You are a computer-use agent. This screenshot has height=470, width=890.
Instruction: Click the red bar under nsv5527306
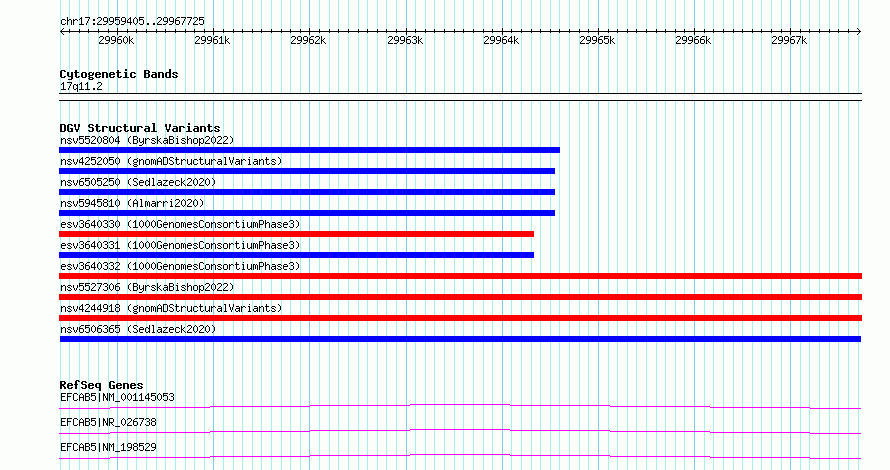[460, 297]
